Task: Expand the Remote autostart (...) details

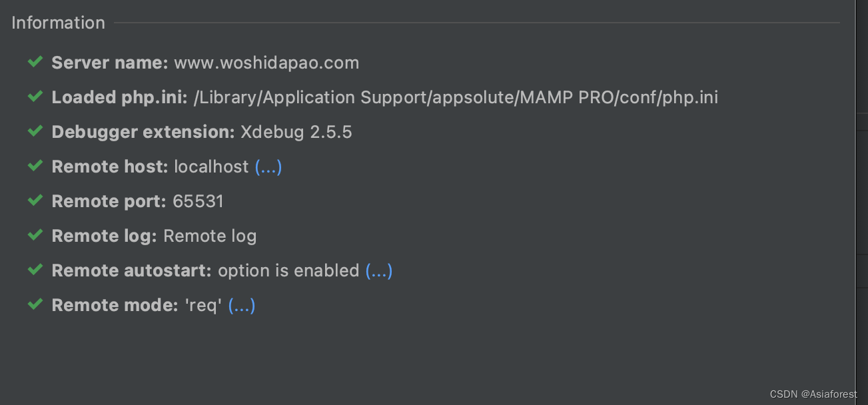Action: pos(378,271)
